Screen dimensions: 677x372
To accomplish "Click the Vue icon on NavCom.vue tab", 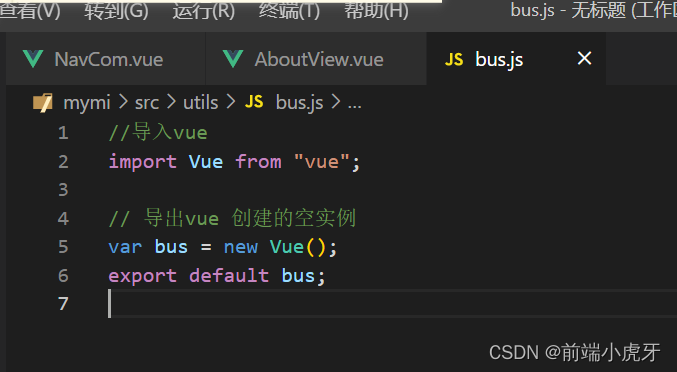I will click(x=33, y=59).
